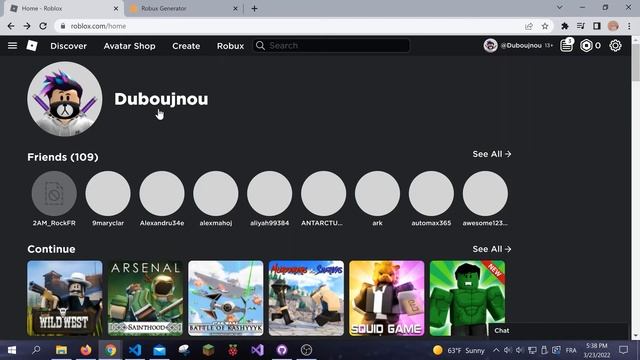The width and height of the screenshot is (640, 360).
Task: Go back in the browser
Action: pyautogui.click(x=11, y=26)
